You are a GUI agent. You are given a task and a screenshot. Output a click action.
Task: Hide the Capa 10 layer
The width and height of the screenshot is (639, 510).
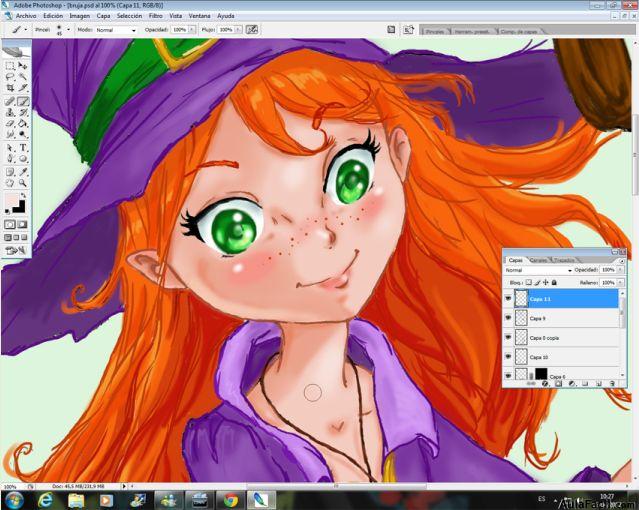point(508,357)
